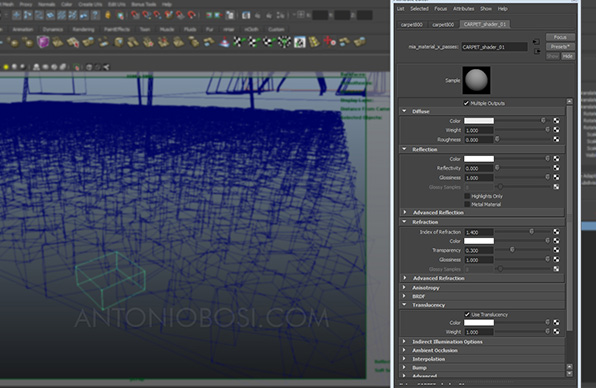Expand the Ambient Occlusion section
Image resolution: width=596 pixels, height=388 pixels.
coord(404,350)
